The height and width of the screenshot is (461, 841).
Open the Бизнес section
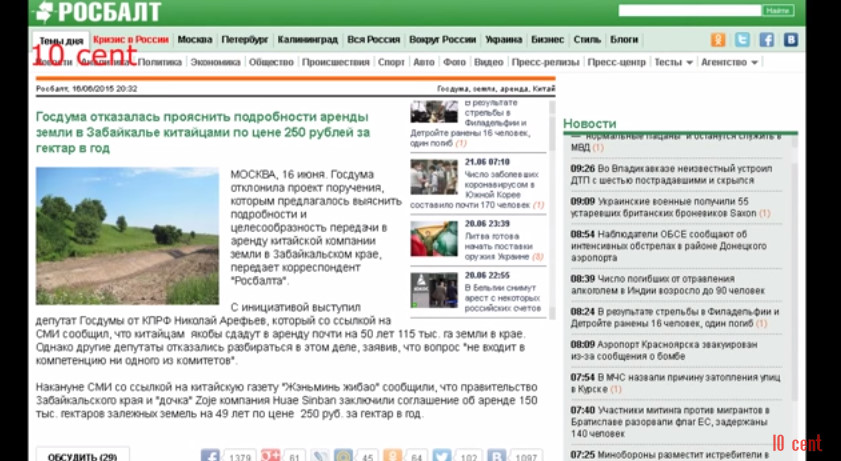[547, 40]
